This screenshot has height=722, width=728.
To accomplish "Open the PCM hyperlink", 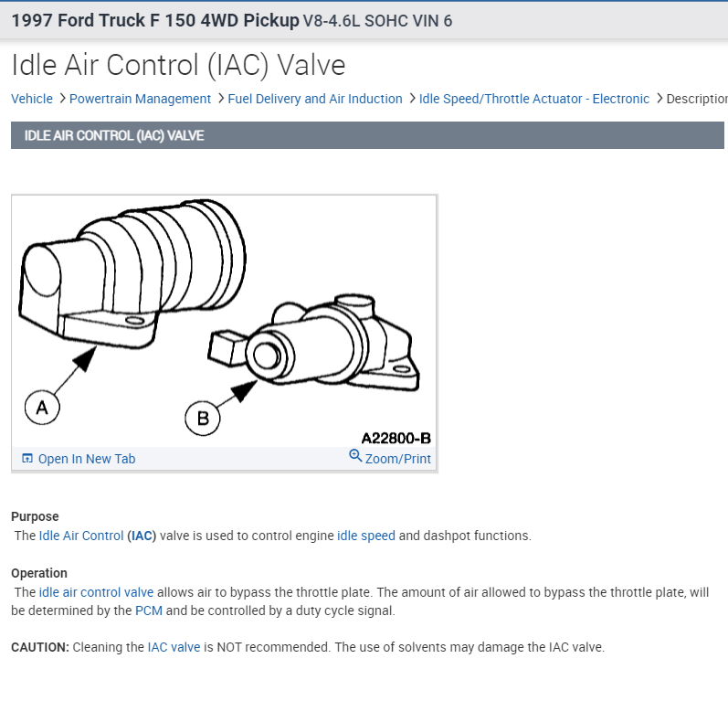I will [149, 611].
